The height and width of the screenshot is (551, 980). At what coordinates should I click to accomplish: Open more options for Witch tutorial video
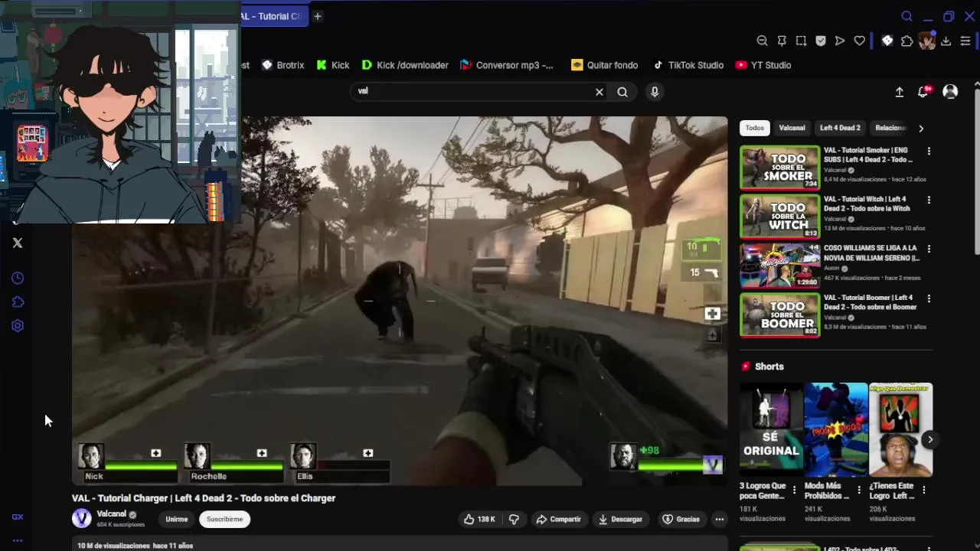(929, 201)
